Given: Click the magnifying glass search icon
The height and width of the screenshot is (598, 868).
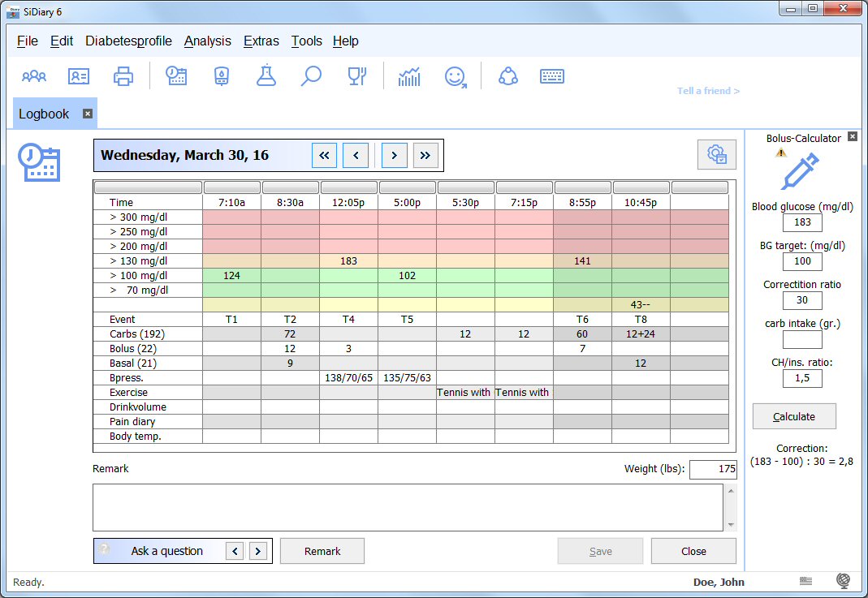Looking at the screenshot, I should (311, 76).
